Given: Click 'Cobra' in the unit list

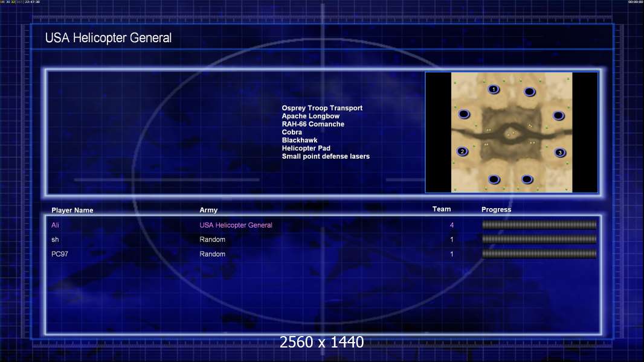Looking at the screenshot, I should pyautogui.click(x=292, y=132).
